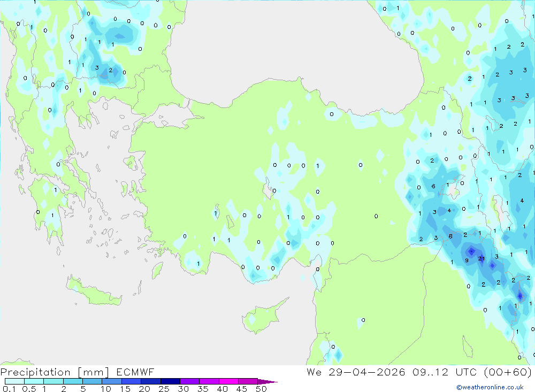Pick the 1–2 mm legend color box
535x392 pixels.
(x=53, y=381)
